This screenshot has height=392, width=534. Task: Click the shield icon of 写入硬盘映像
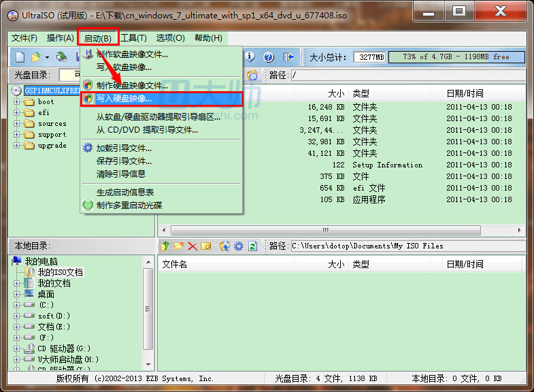[88, 99]
